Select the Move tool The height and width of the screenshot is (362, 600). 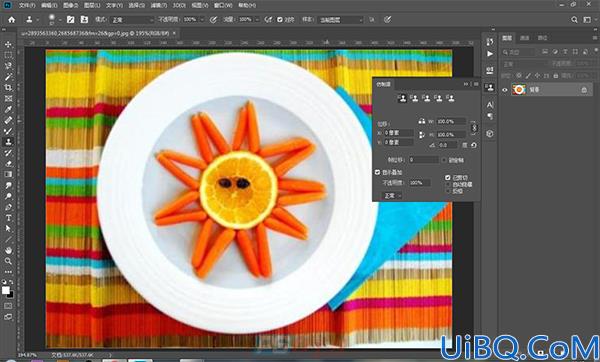click(x=8, y=44)
